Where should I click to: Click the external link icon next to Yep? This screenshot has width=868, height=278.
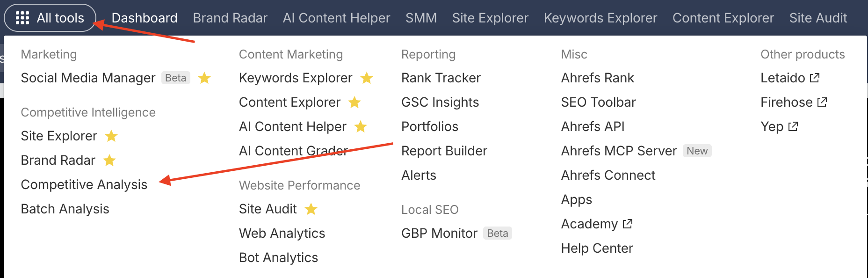793,126
